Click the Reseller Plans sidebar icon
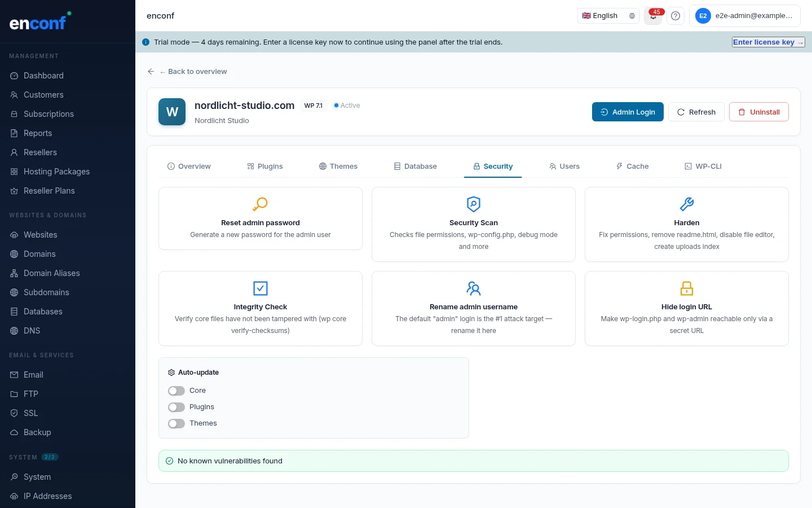 14,191
